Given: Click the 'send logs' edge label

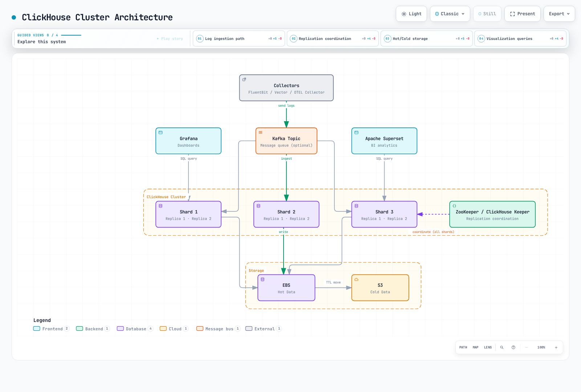Looking at the screenshot, I should [287, 106].
